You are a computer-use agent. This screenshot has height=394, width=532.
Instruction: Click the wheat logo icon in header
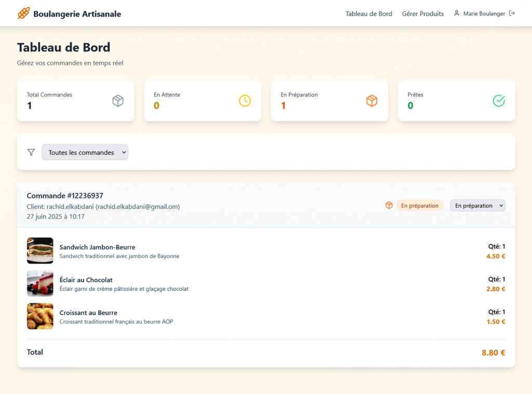pos(23,14)
